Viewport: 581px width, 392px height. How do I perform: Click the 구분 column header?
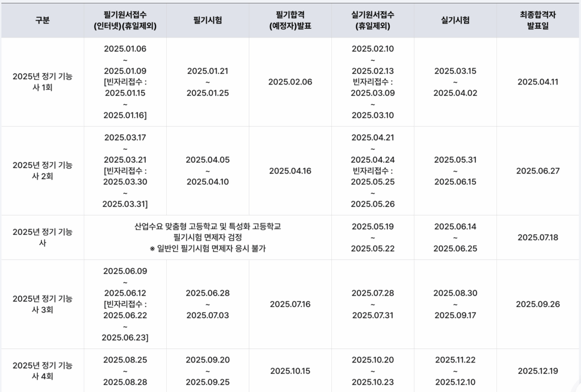click(x=42, y=20)
